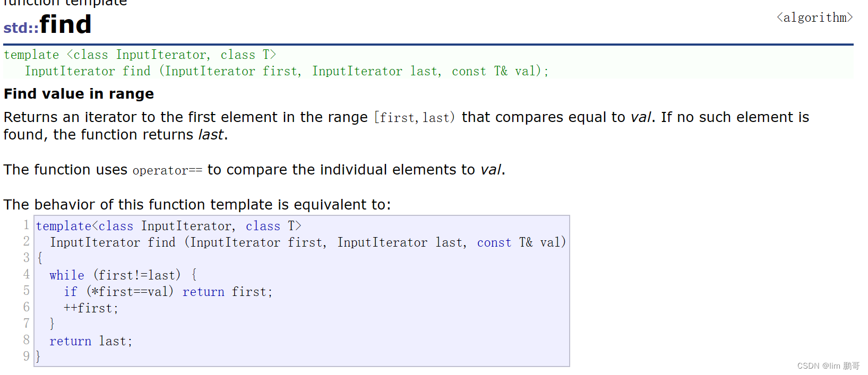Click the [first,last) range notation in description
This screenshot has width=868, height=375.
coord(414,117)
